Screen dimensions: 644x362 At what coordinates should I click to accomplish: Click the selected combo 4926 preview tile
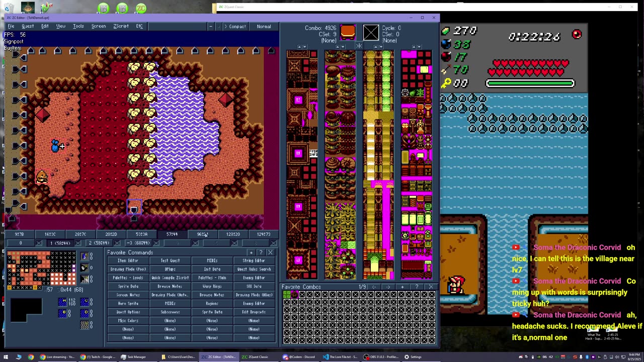click(x=348, y=33)
